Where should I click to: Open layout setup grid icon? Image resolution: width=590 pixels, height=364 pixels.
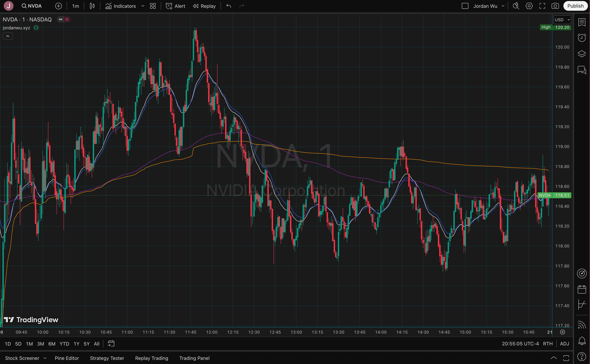pos(153,6)
